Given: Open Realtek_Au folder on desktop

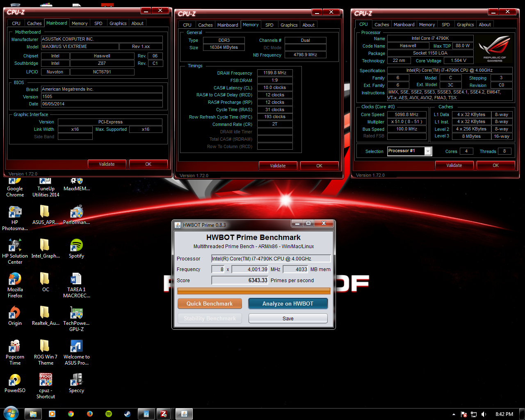Looking at the screenshot, I should pyautogui.click(x=46, y=316).
